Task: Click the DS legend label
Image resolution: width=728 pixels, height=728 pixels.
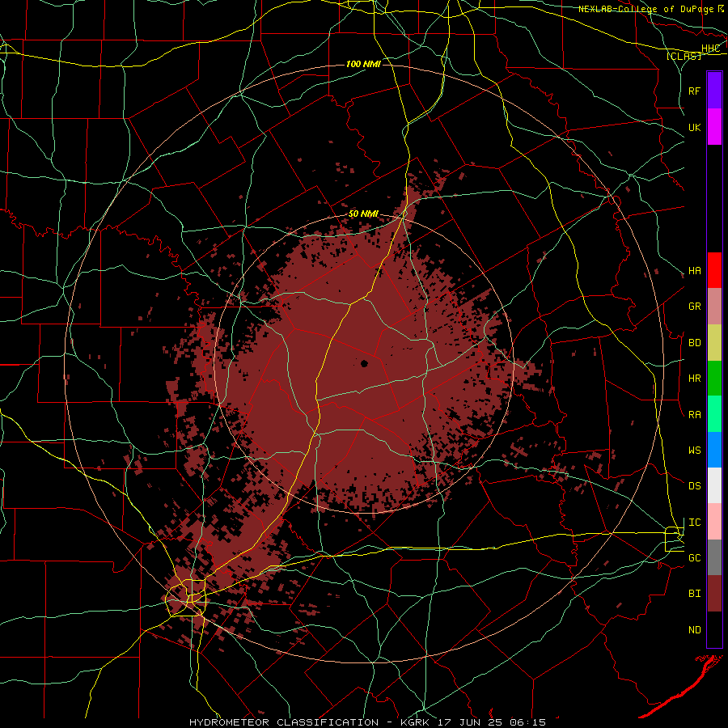Action: tap(694, 486)
